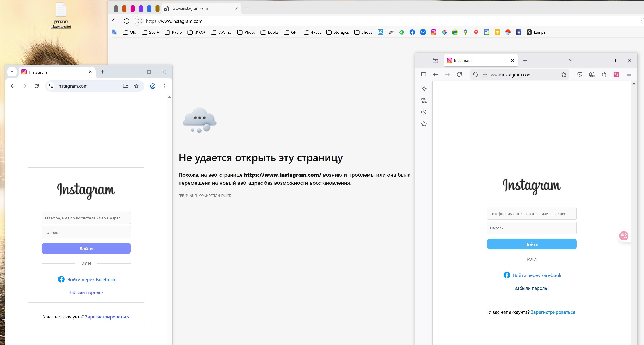Open VK bookmark icon in Edge
Image resolution: width=644 pixels, height=345 pixels.
[423, 32]
